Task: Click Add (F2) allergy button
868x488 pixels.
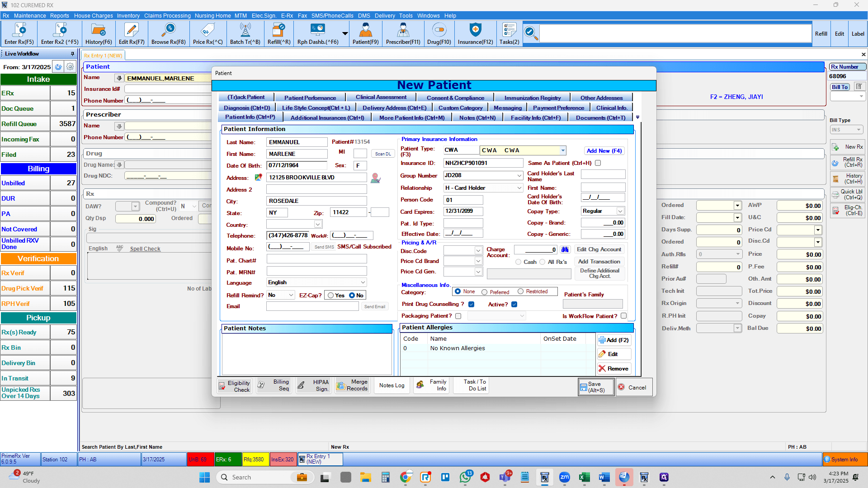Action: pyautogui.click(x=614, y=340)
